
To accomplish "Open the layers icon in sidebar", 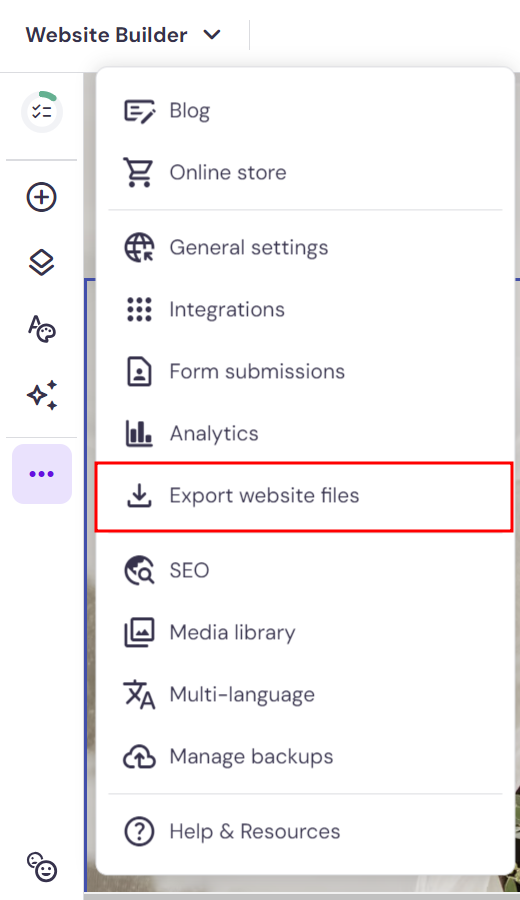I will coord(42,263).
